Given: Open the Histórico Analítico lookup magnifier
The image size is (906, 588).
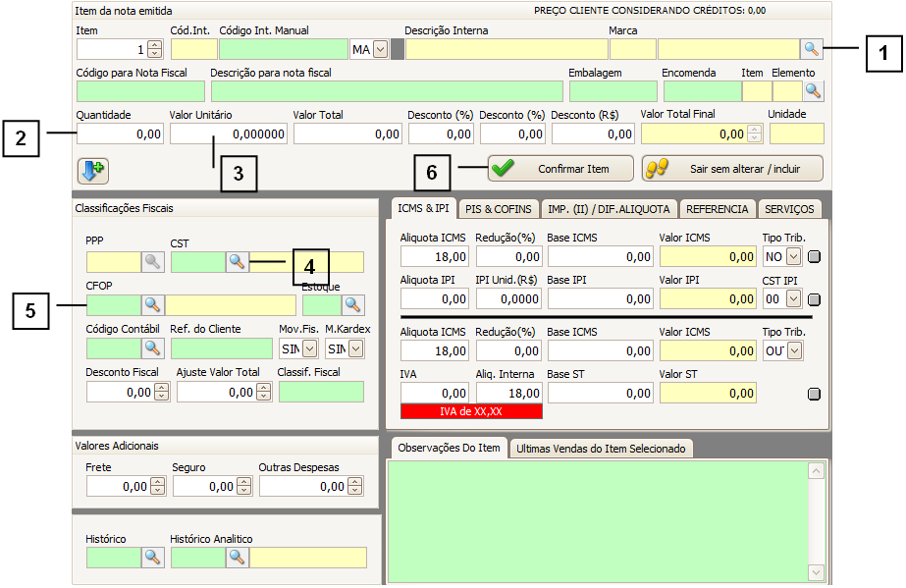Looking at the screenshot, I should 238,557.
